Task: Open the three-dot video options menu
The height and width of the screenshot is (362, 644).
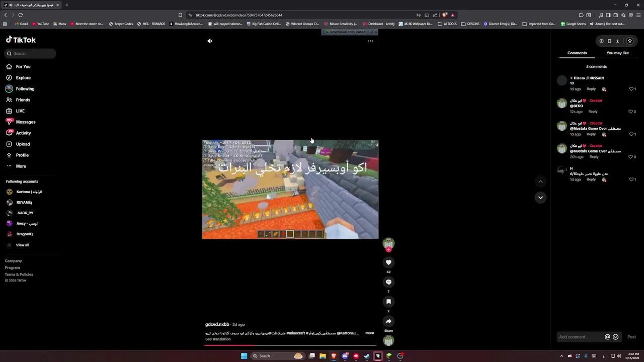Action: (x=370, y=41)
